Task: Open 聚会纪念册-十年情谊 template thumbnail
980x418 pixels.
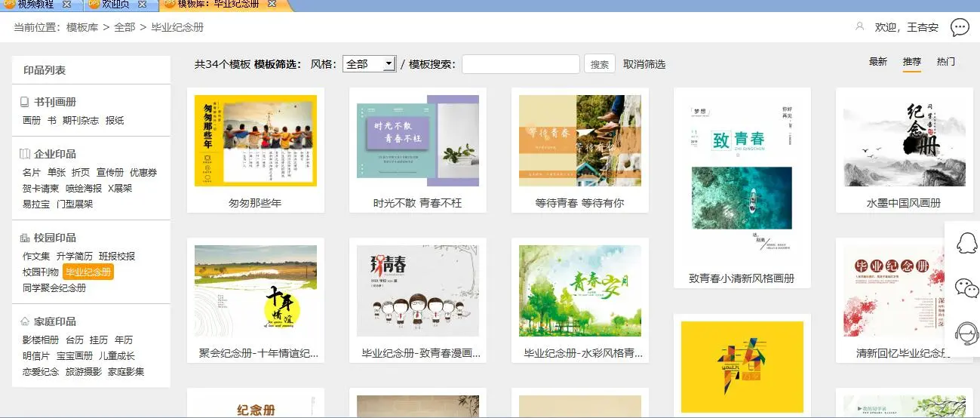Action: click(x=256, y=290)
